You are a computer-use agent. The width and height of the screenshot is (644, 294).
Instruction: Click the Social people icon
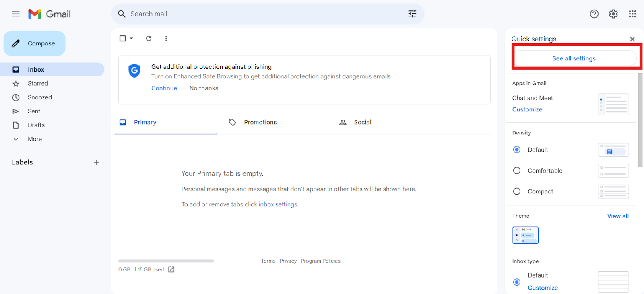(x=343, y=122)
